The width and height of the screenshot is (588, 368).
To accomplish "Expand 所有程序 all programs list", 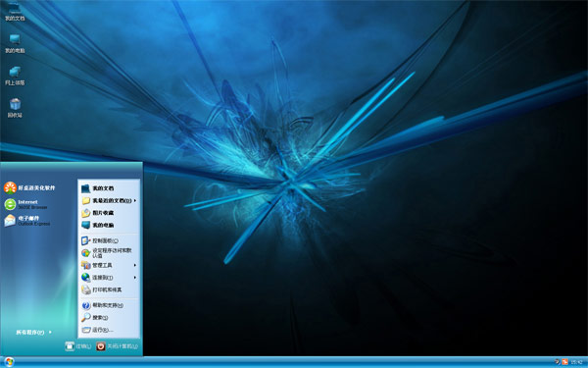I will [33, 333].
